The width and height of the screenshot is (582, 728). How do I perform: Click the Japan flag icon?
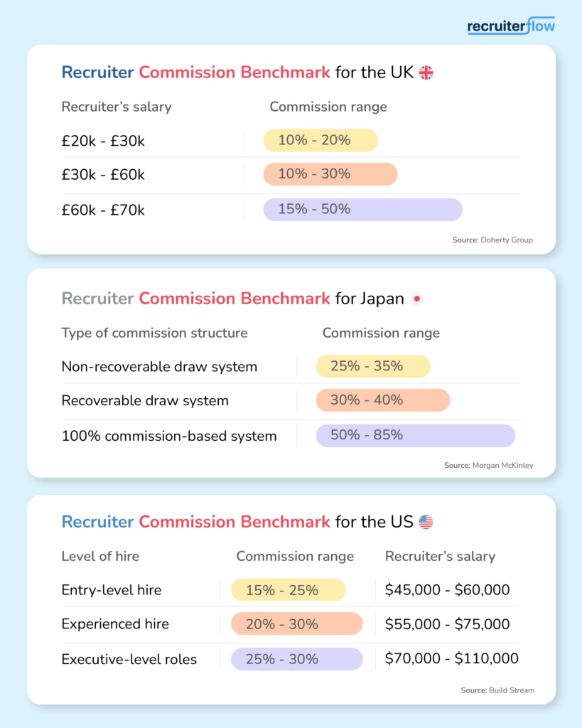tap(416, 299)
